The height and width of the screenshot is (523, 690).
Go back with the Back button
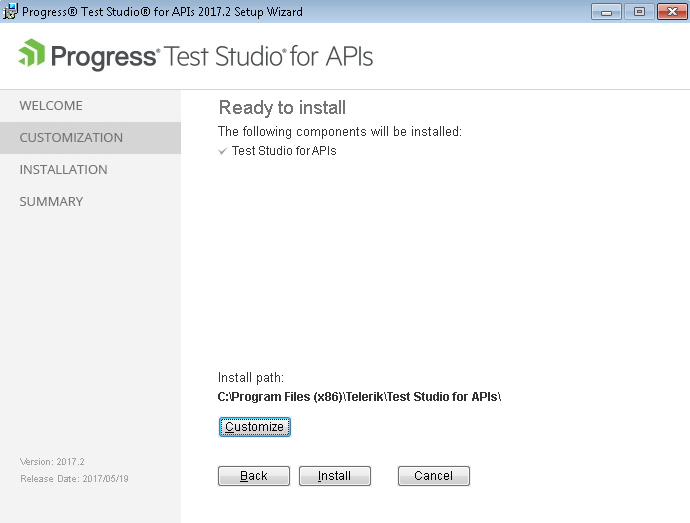(x=254, y=476)
